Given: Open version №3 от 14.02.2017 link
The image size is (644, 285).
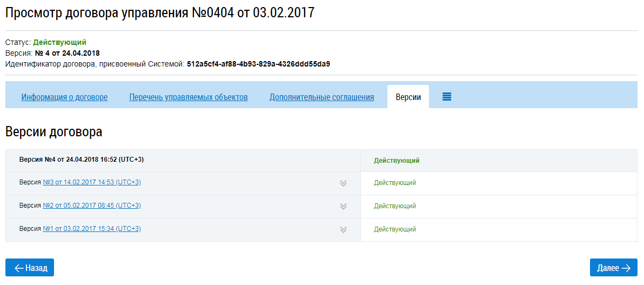Looking at the screenshot, I should (92, 182).
